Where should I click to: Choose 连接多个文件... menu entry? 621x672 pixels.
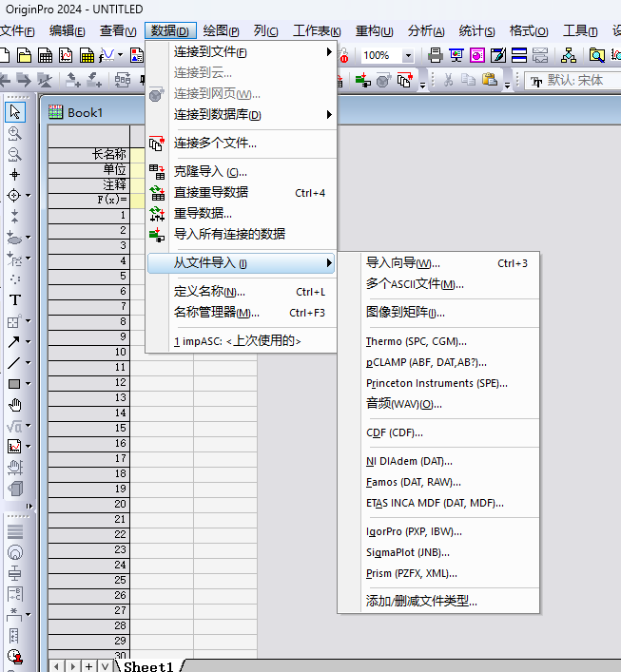point(242,144)
